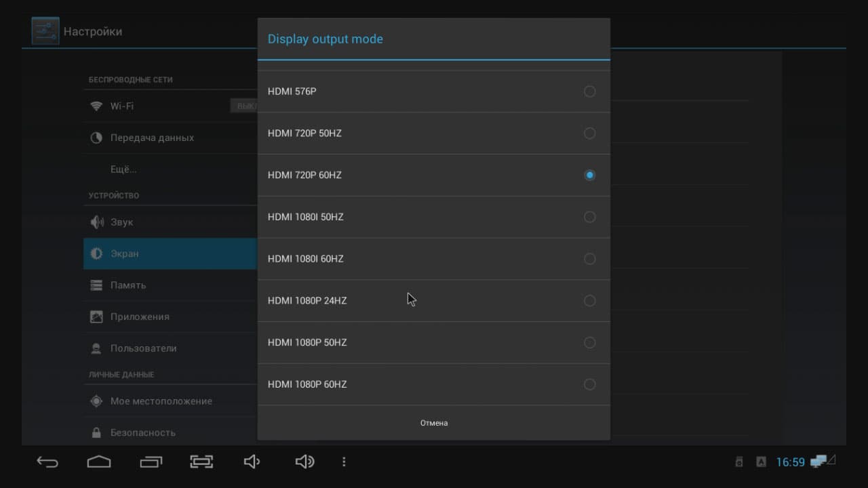Select HDMI 576P radio button
Viewport: 868px width, 488px height.
[589, 91]
